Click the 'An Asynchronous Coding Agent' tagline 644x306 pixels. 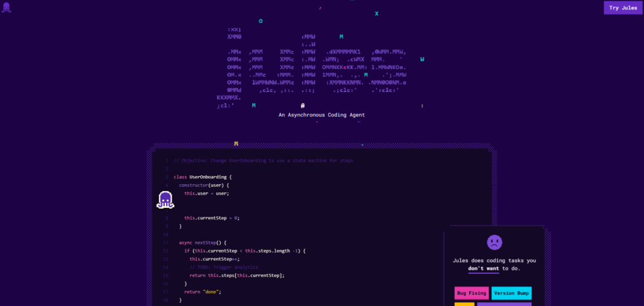(321, 115)
